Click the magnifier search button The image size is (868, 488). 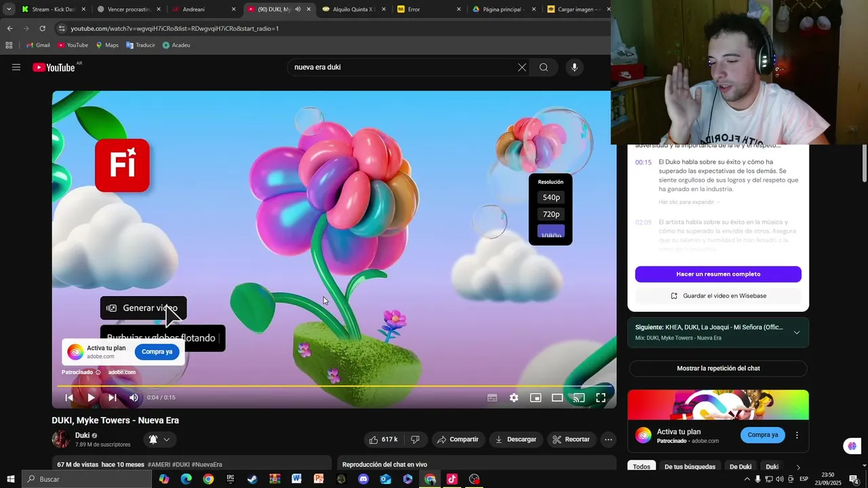pos(544,67)
